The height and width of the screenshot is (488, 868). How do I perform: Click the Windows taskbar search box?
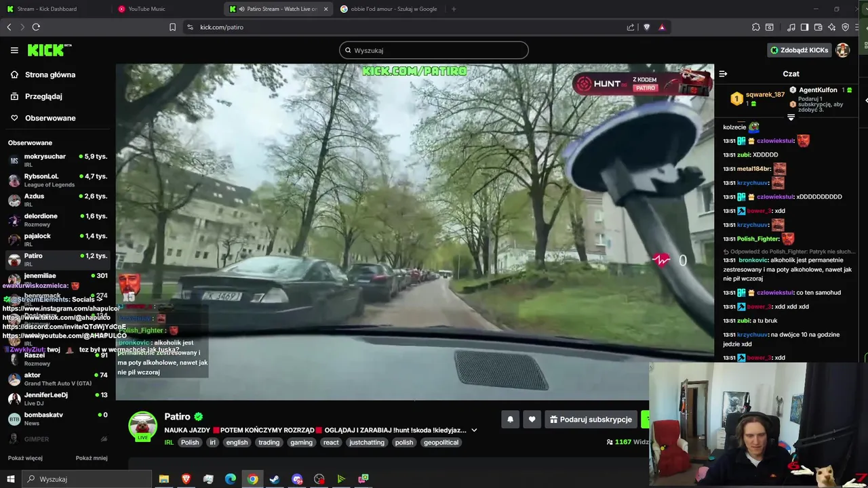[x=86, y=479]
